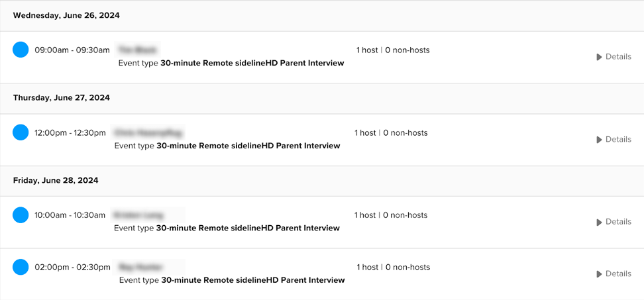Expand Details for the 02:00pm Friday event
This screenshot has height=300, width=644.
point(614,274)
